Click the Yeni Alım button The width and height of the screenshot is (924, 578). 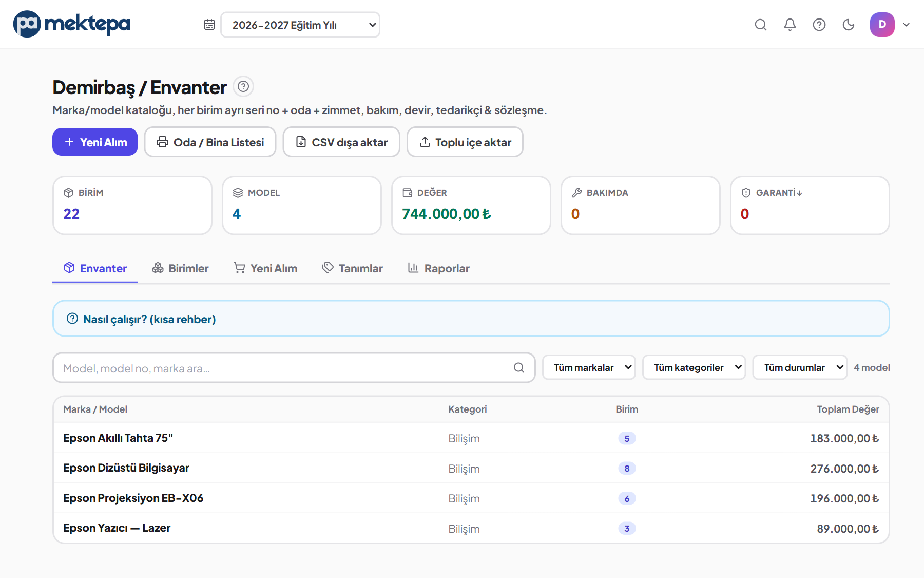95,142
